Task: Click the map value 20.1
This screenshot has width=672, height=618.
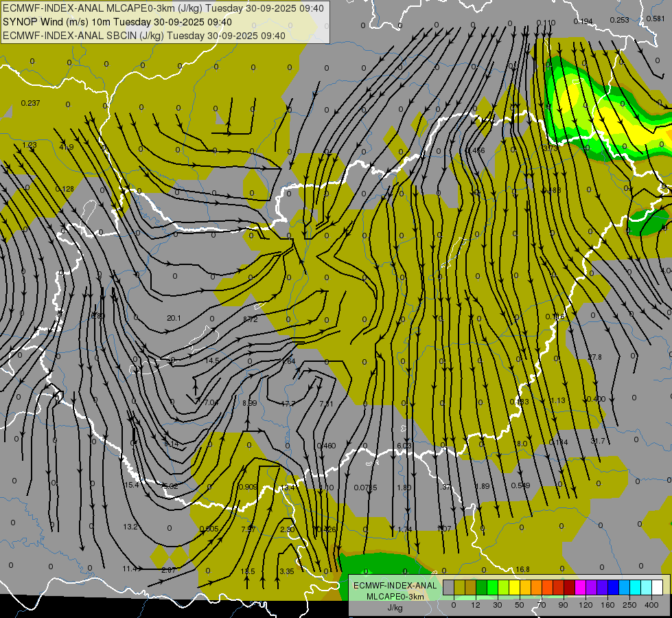Action: 174,318
